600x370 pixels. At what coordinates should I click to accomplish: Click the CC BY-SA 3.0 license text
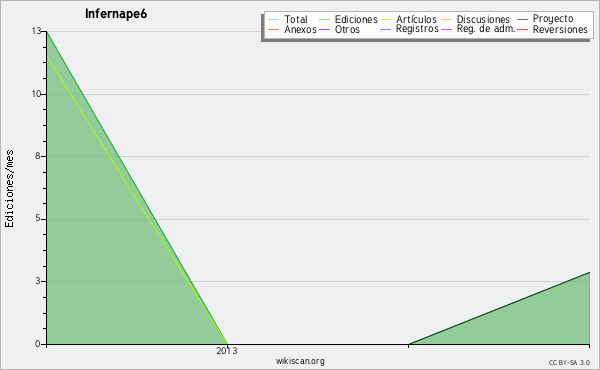pyautogui.click(x=569, y=362)
